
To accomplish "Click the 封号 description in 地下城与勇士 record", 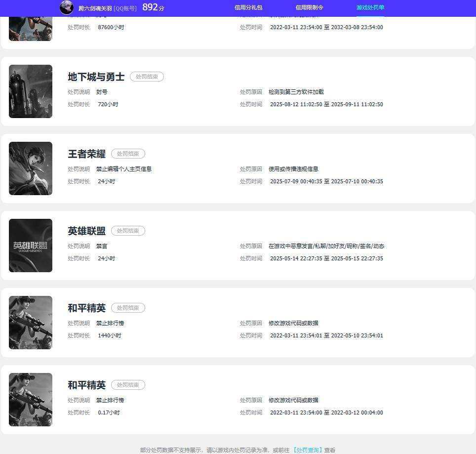I will 102,92.
